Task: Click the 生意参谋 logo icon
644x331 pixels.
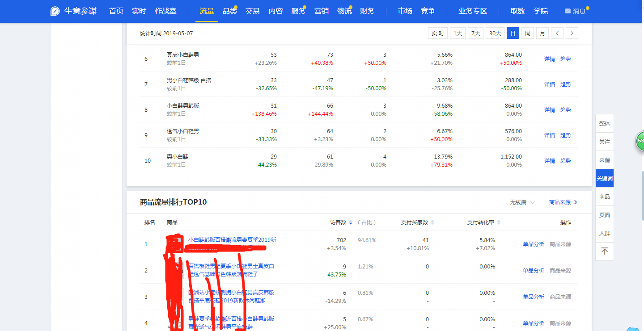Action: click(x=54, y=11)
